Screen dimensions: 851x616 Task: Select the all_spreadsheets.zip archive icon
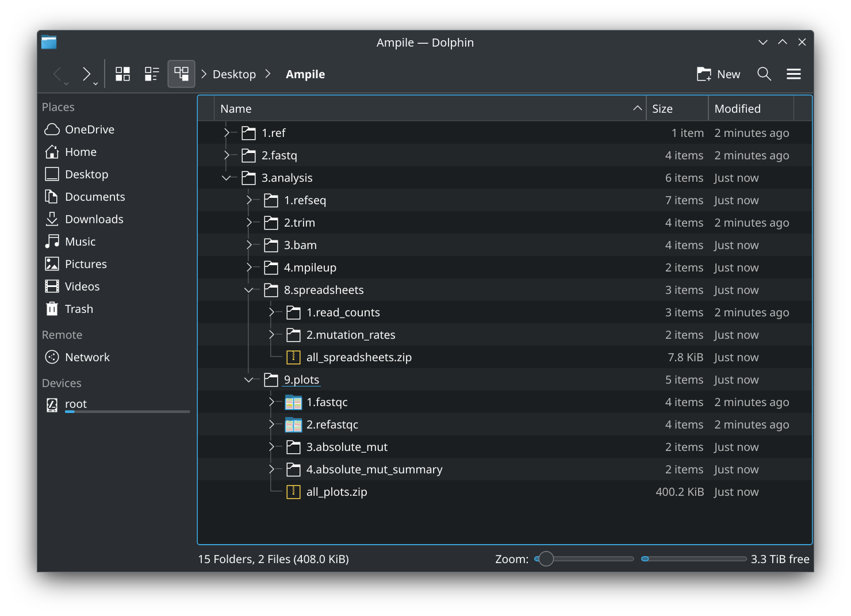pos(293,357)
